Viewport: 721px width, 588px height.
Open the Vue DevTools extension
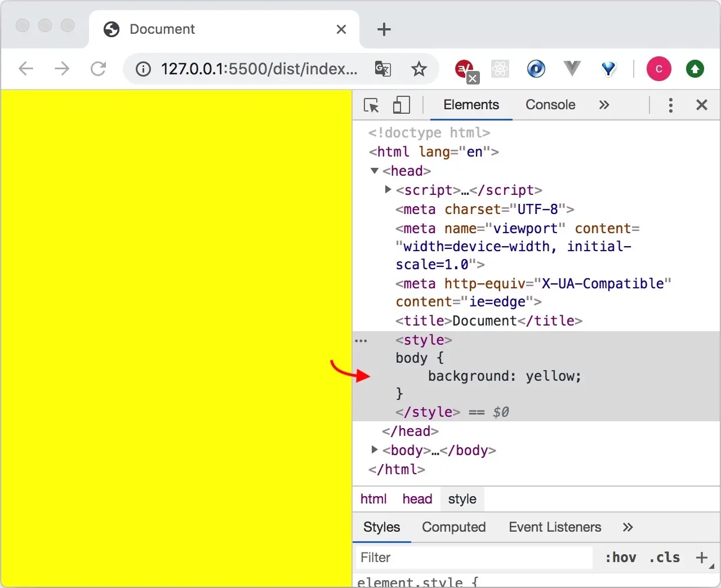click(x=572, y=69)
